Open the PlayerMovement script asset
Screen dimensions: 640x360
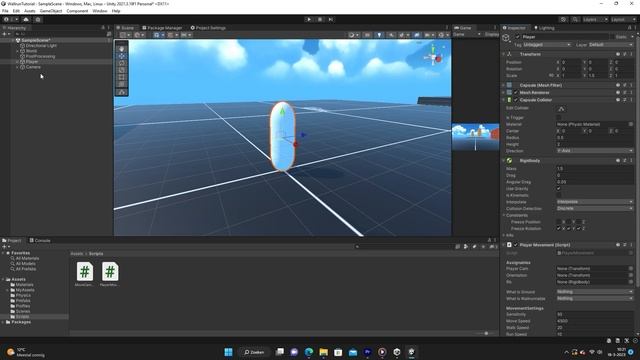point(110,274)
